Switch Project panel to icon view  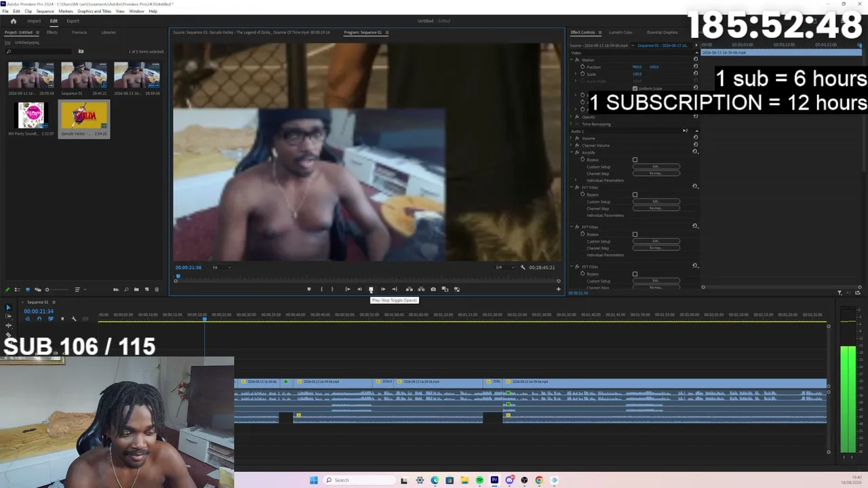28,290
